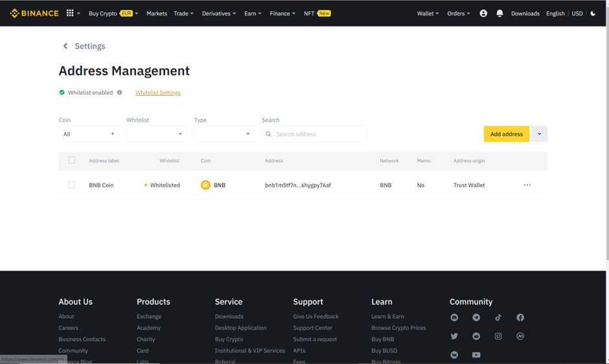Click the back arrow beside Settings

tap(65, 46)
